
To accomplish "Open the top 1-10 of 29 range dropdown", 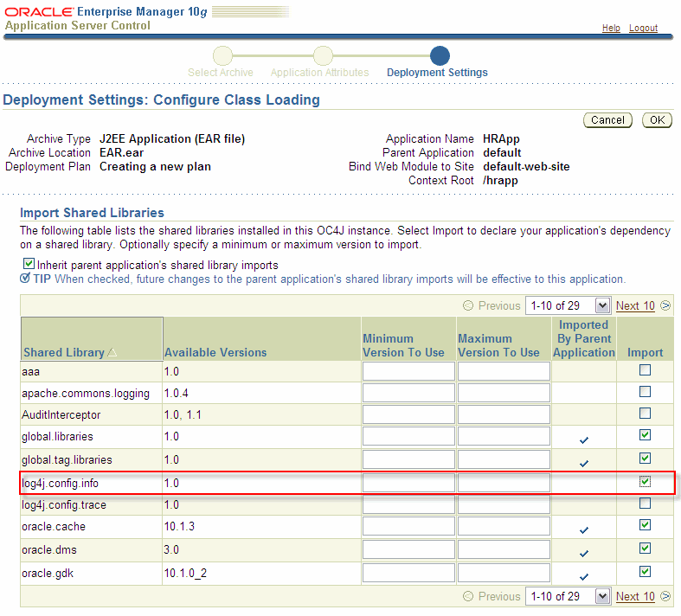I will point(568,305).
